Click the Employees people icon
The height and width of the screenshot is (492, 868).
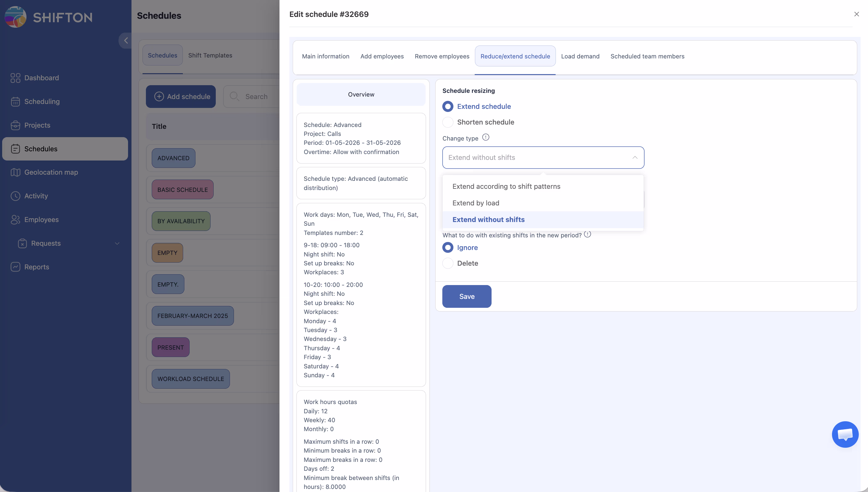(x=15, y=220)
